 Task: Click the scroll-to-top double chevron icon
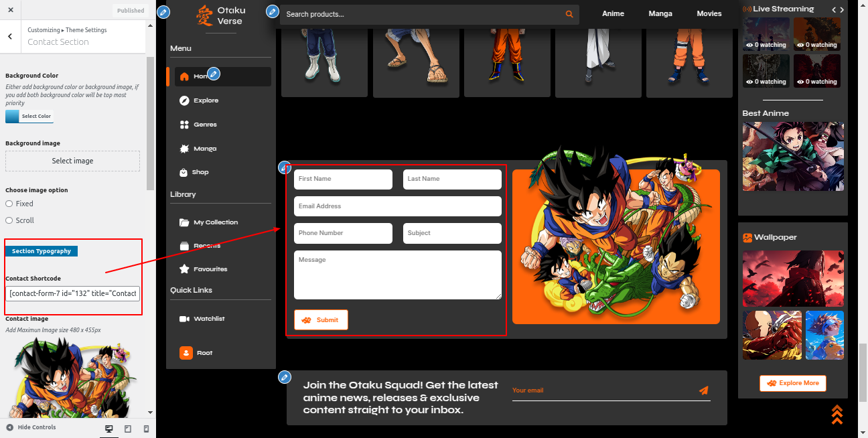(x=837, y=415)
